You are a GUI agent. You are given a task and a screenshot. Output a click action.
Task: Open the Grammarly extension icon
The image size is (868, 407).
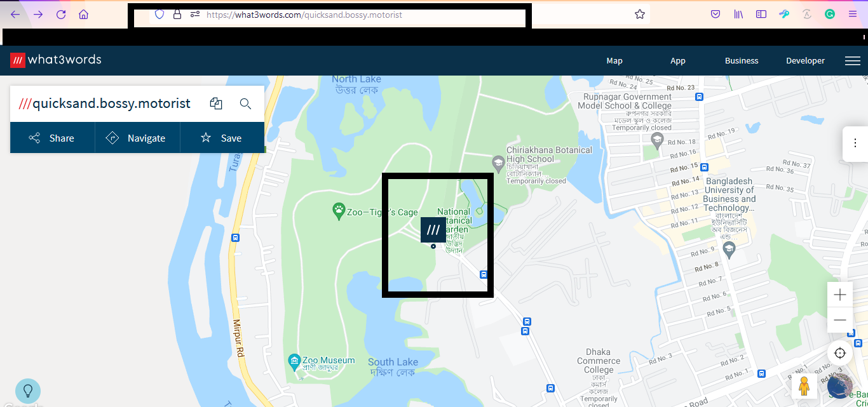point(830,14)
